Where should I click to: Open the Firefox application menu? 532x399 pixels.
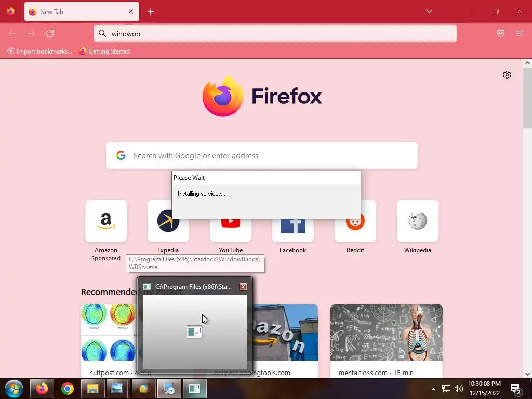tap(520, 33)
